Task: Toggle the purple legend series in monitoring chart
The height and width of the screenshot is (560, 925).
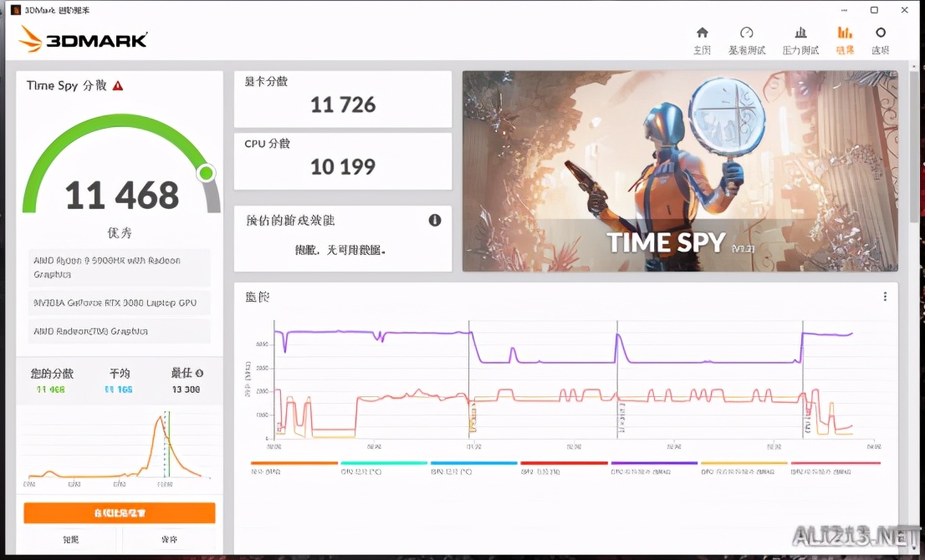Action: click(654, 467)
